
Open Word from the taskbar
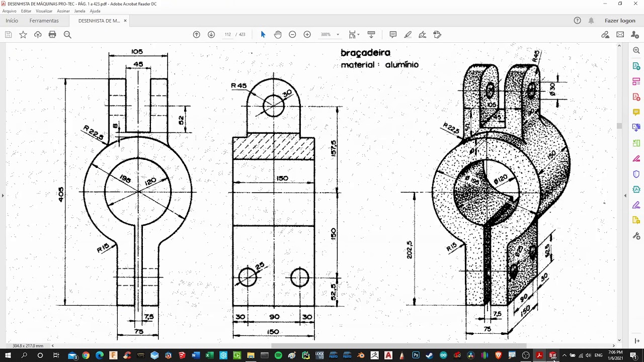click(x=196, y=355)
